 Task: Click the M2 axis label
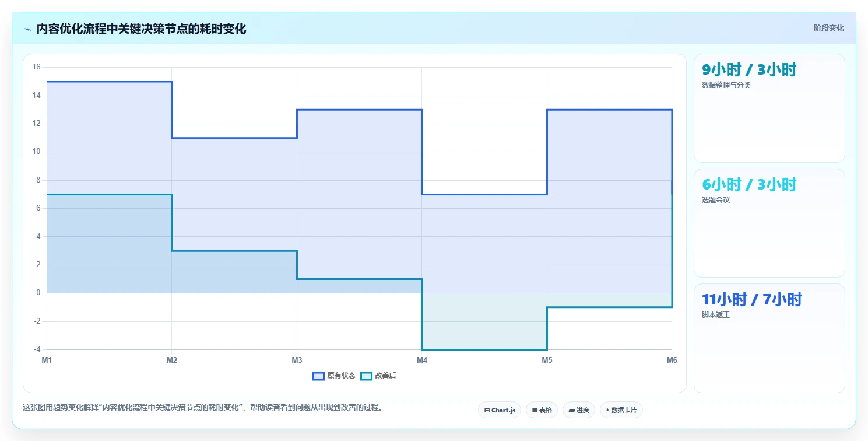tap(172, 360)
